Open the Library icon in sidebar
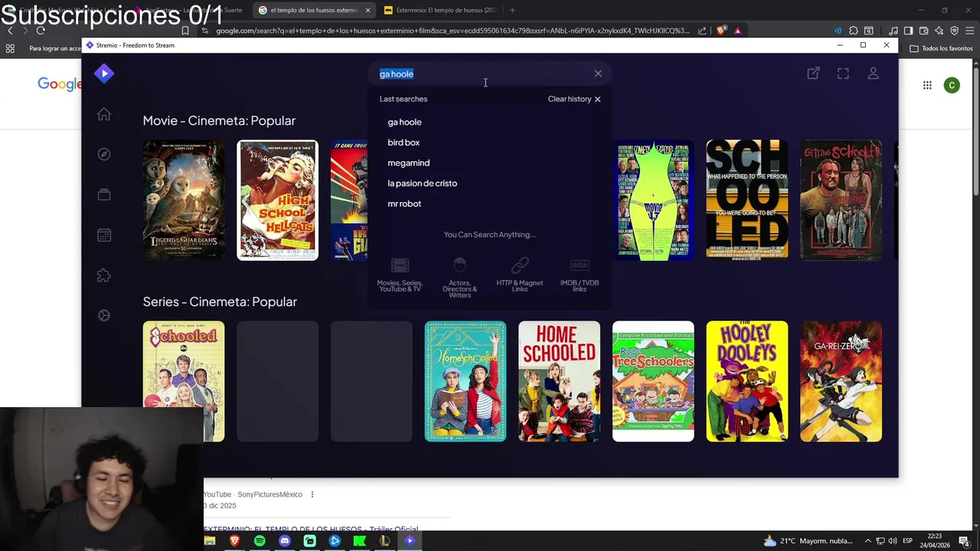 tap(104, 195)
